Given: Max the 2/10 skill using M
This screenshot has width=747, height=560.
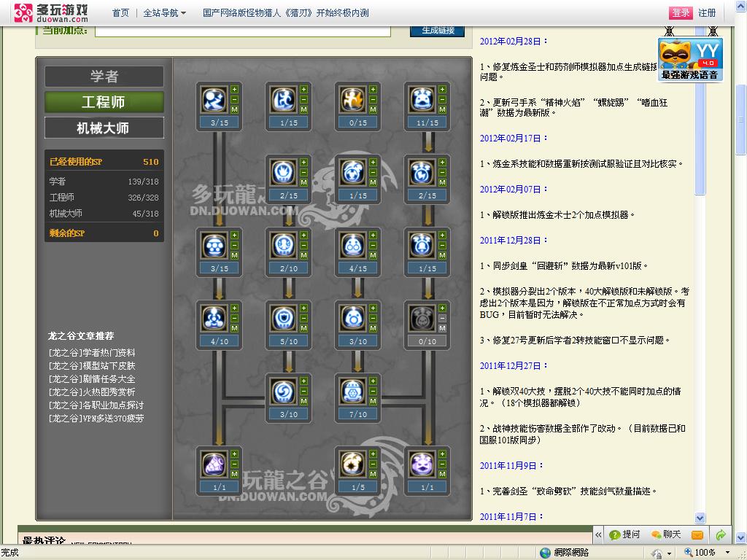Looking at the screenshot, I should [x=303, y=255].
